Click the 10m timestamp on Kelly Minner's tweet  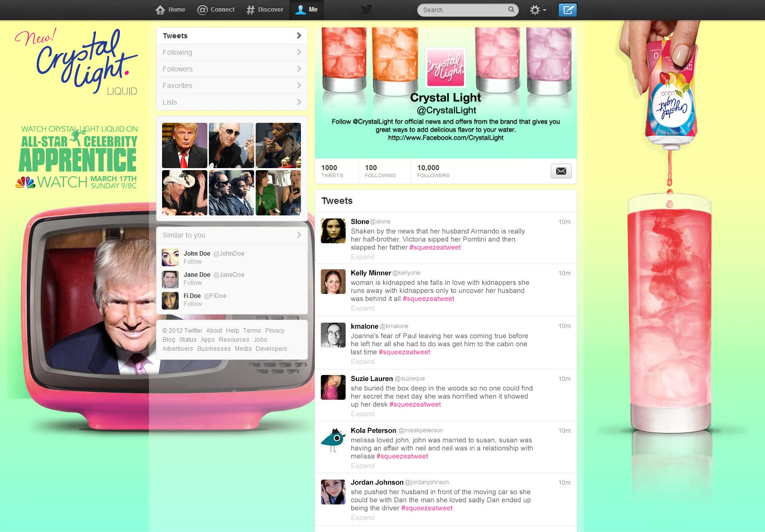(564, 273)
